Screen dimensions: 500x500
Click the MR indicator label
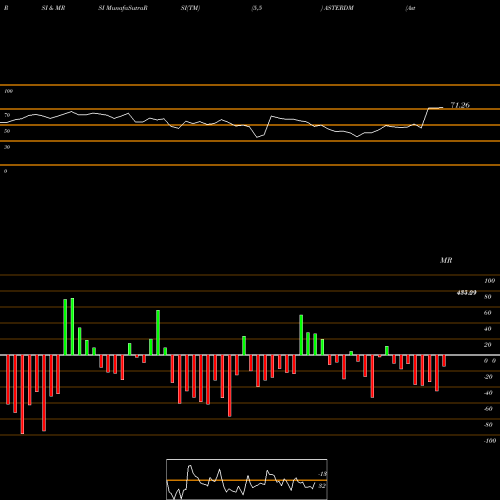click(446, 260)
